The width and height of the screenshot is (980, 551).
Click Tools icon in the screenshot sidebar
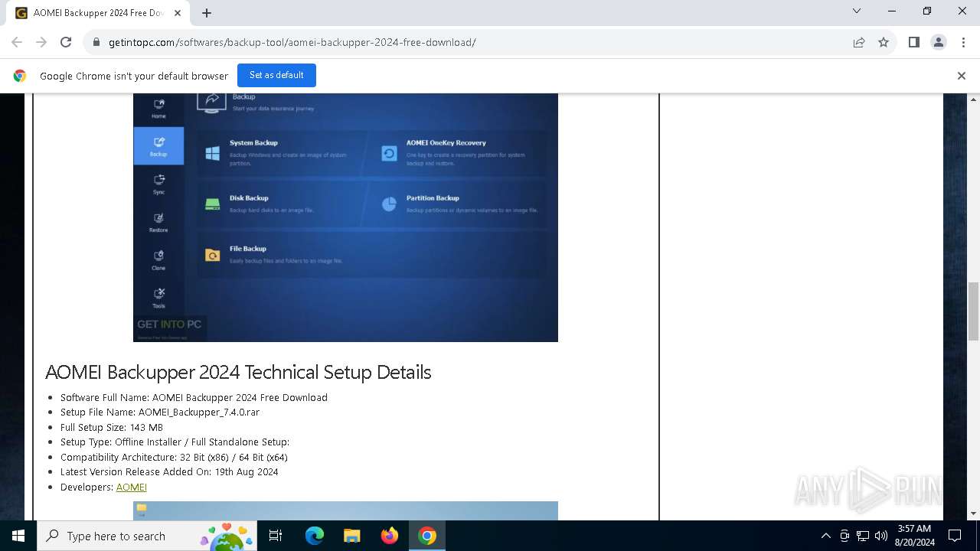(x=158, y=298)
